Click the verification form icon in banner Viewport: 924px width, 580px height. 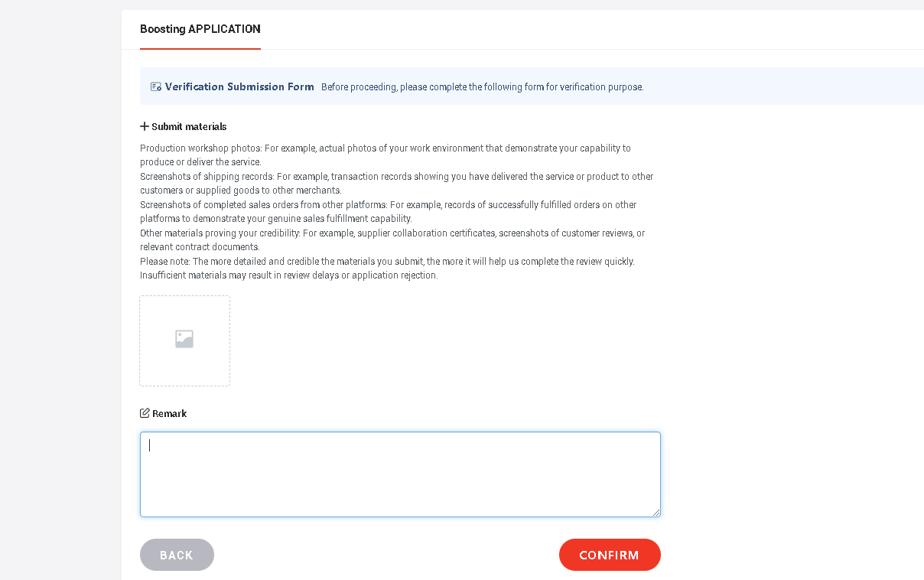coord(156,87)
